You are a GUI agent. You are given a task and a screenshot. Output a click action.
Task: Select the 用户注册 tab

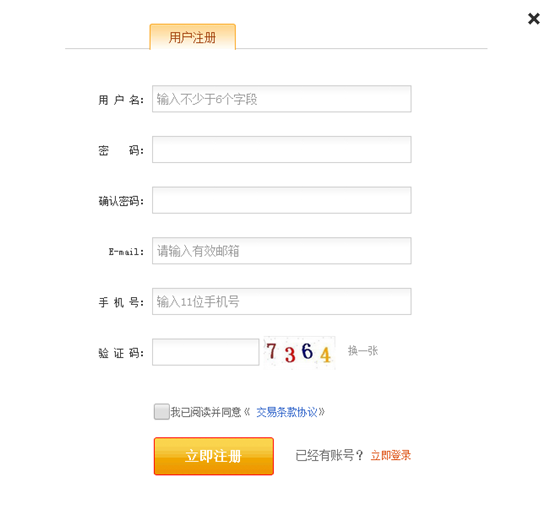[x=193, y=37]
